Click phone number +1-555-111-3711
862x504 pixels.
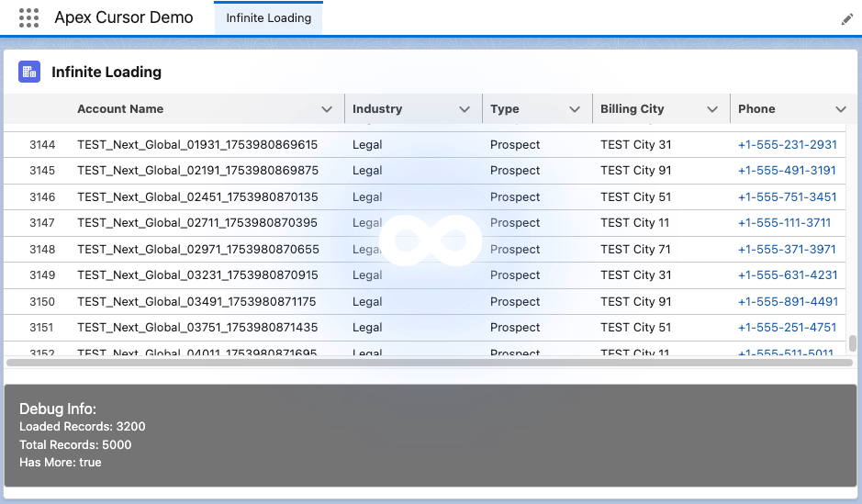pyautogui.click(x=784, y=223)
